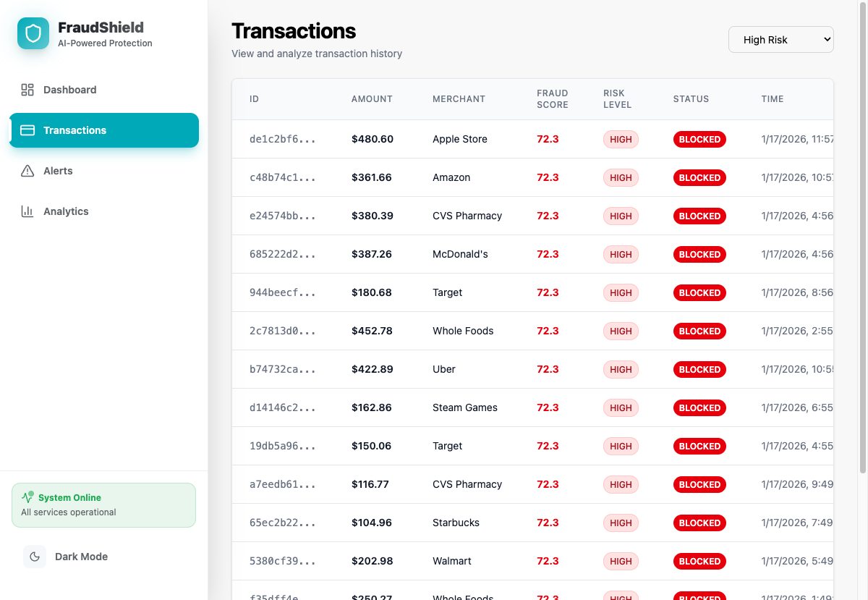Click the Transactions page heading
Image resolution: width=868 pixels, height=600 pixels.
[294, 31]
